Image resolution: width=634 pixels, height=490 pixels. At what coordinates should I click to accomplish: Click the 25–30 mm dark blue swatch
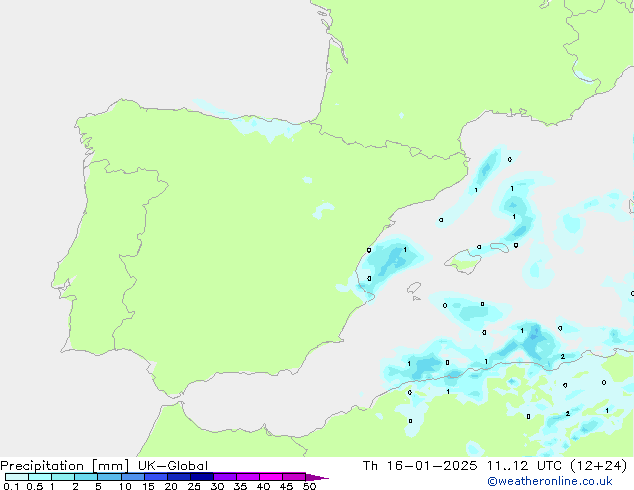point(202,477)
